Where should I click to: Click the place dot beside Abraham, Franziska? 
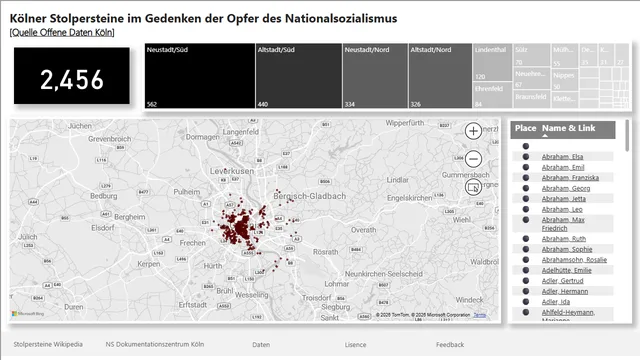[x=526, y=178]
